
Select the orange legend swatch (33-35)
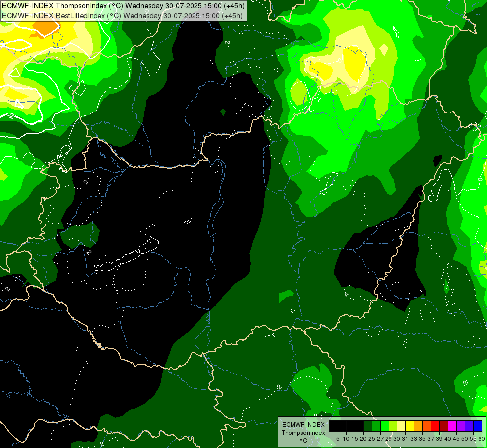(x=418, y=426)
